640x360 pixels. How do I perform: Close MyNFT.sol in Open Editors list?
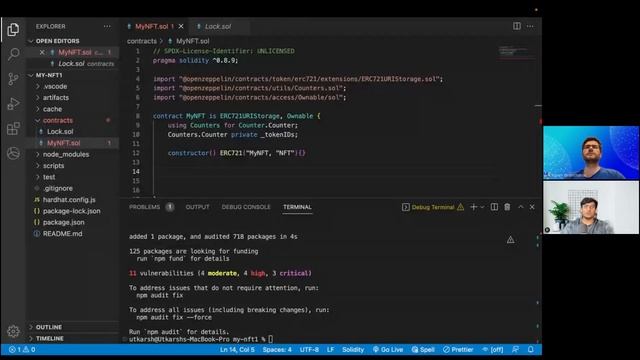coord(42,52)
